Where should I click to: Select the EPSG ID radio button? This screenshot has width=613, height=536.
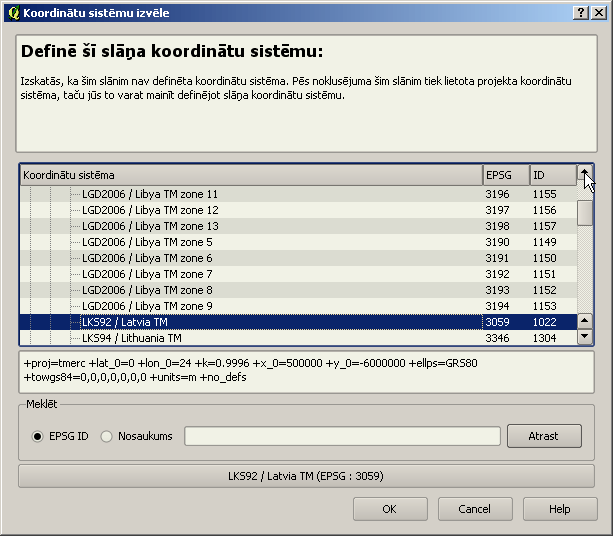[38, 436]
